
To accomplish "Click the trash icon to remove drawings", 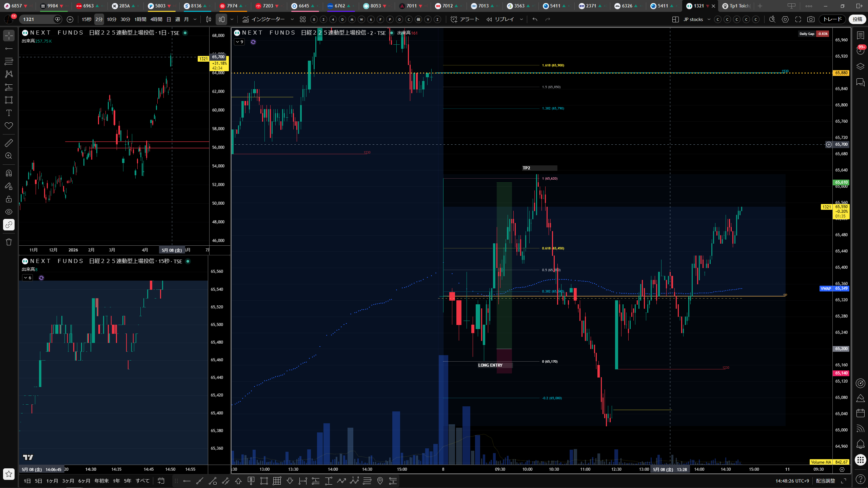I will pyautogui.click(x=9, y=242).
